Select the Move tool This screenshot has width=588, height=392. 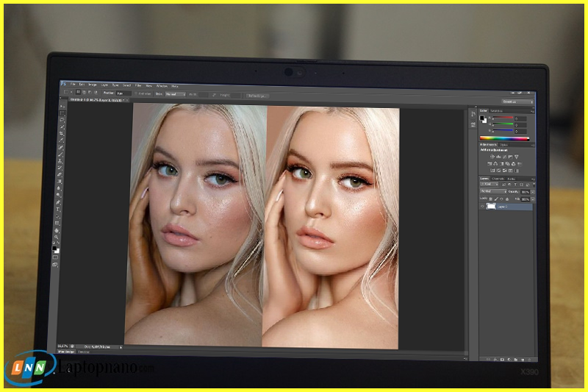(62, 107)
